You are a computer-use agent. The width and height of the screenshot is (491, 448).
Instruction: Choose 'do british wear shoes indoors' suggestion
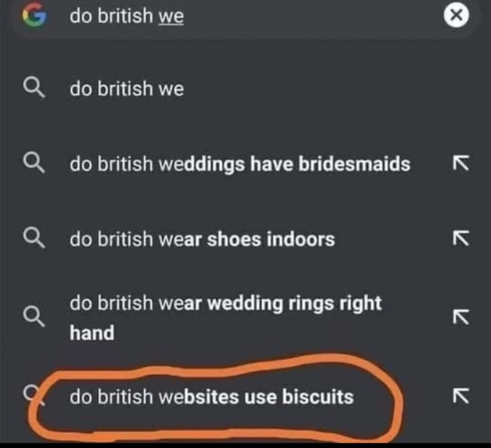(202, 239)
